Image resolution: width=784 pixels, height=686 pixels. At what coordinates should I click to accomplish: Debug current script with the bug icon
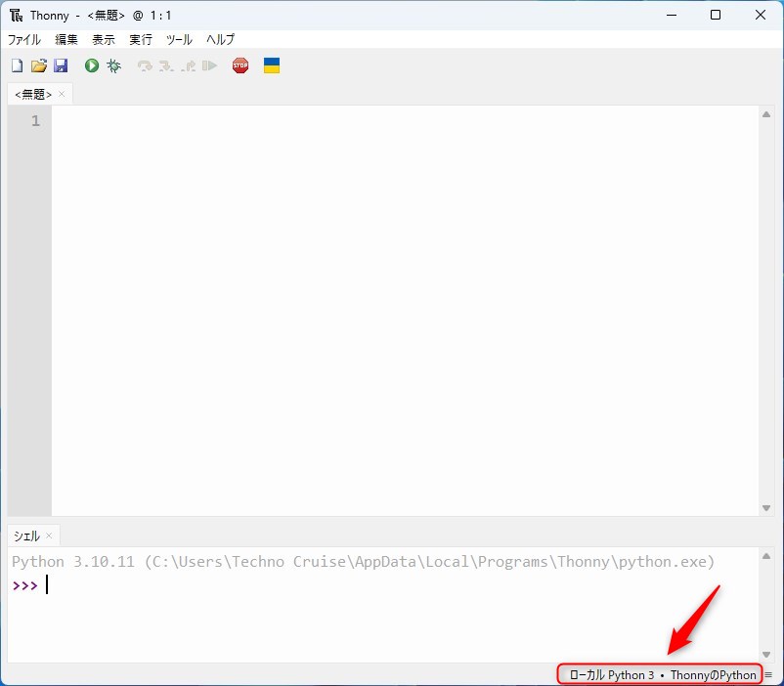pyautogui.click(x=114, y=66)
